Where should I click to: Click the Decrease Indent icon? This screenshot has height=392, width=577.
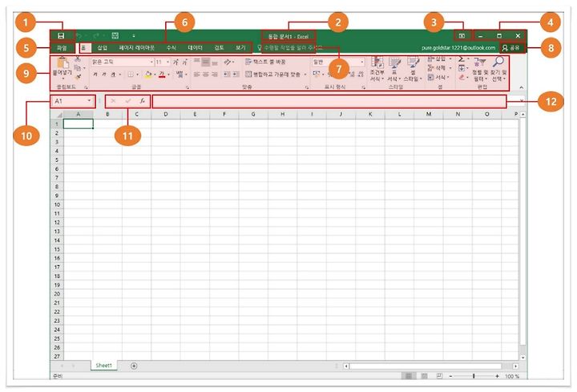click(x=227, y=75)
